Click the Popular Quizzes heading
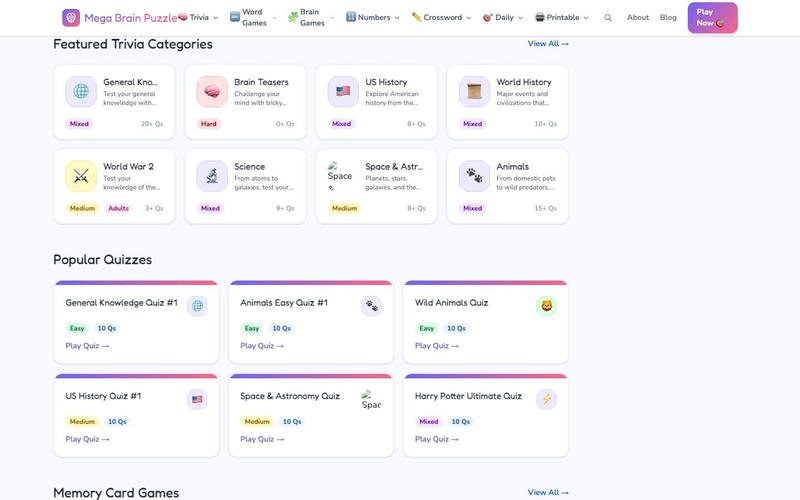 [x=103, y=260]
